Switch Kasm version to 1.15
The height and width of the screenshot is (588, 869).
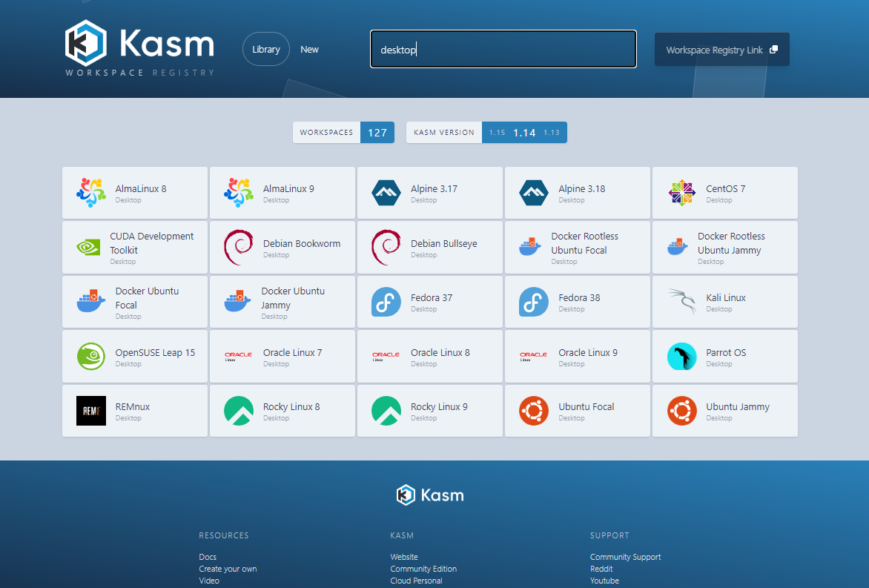pyautogui.click(x=496, y=132)
